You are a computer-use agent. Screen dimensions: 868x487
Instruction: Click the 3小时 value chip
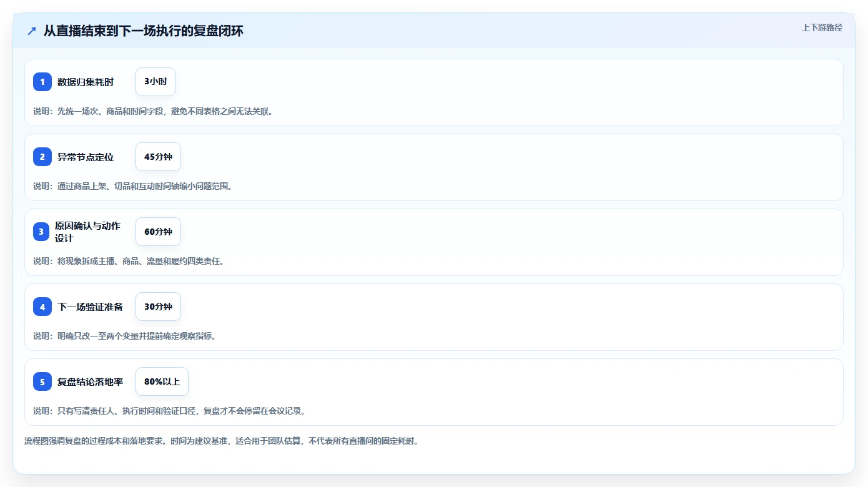[x=155, y=82]
